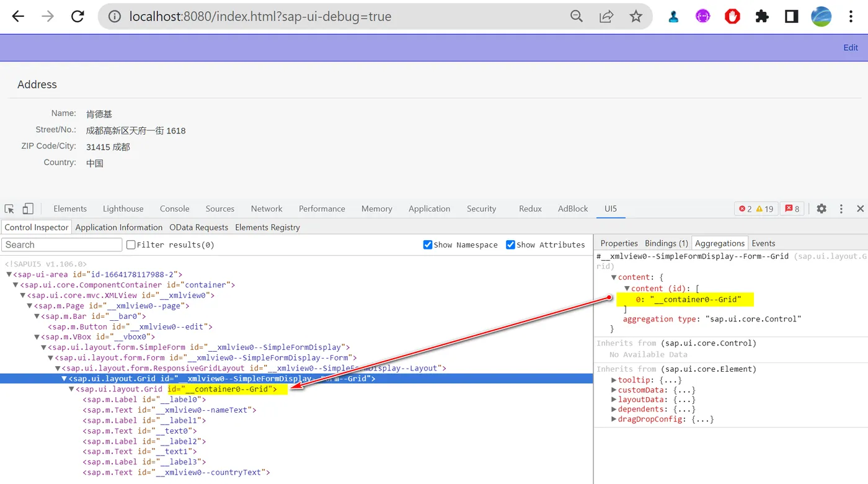Collapse the ComponentContainer node arrow
Image resolution: width=868 pixels, height=484 pixels.
pos(16,285)
